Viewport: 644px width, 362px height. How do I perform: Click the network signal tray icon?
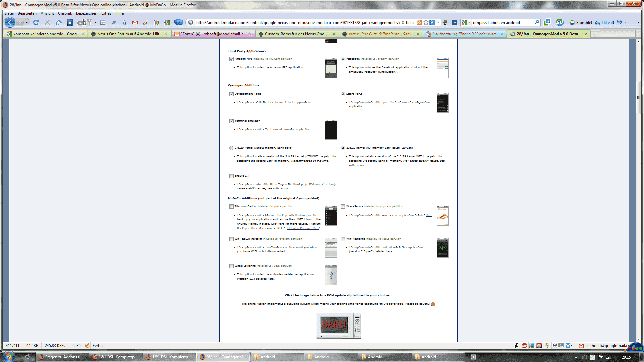[x=608, y=357]
